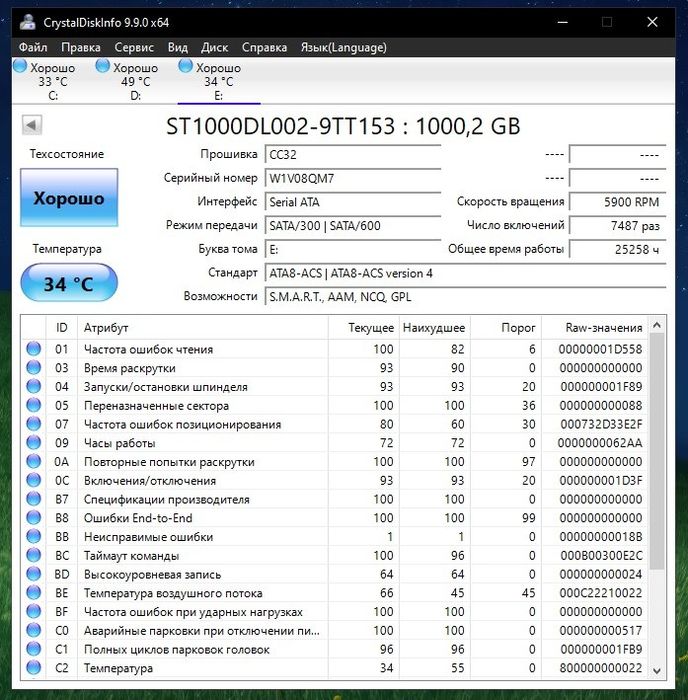The width and height of the screenshot is (688, 700).
Task: Click the 34 °C temperature button
Action: pyautogui.click(x=69, y=283)
